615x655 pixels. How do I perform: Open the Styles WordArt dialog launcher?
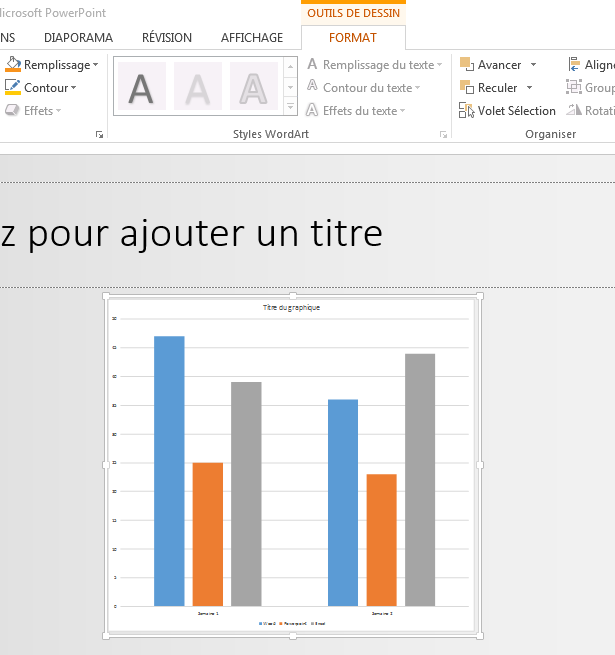tap(443, 134)
